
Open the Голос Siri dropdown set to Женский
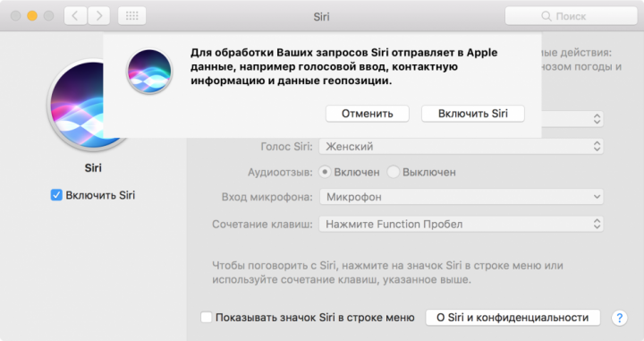[x=462, y=146]
